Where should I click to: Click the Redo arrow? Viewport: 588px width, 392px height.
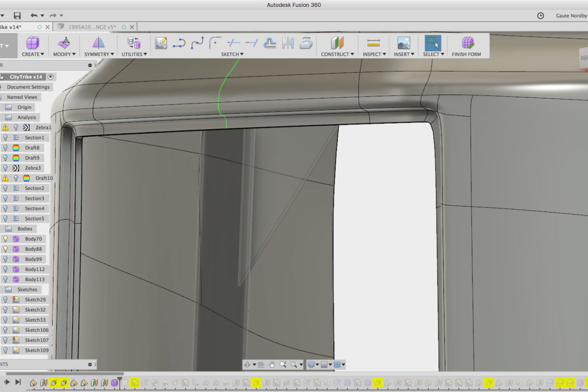pos(53,16)
